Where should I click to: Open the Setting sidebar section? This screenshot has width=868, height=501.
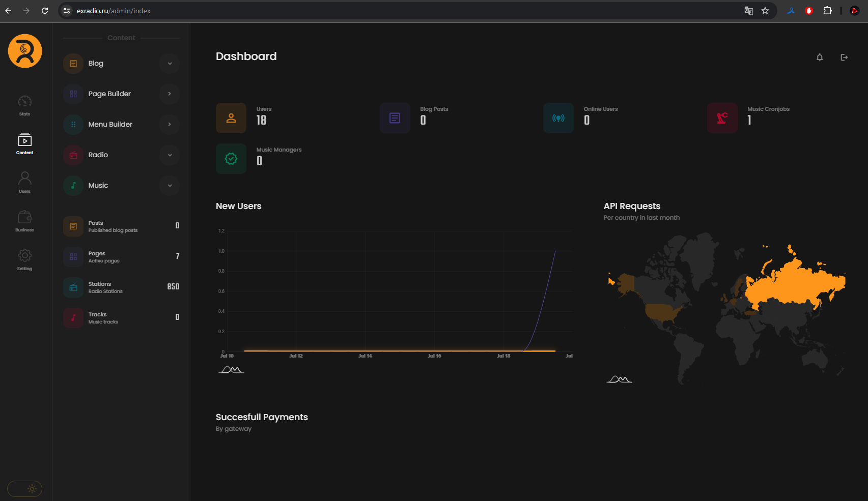(x=24, y=259)
